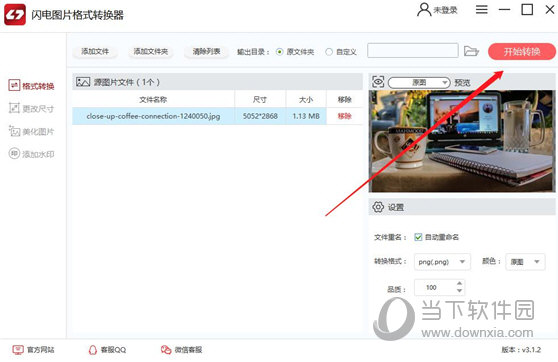Toggle 自动重命名 checkbox
The height and width of the screenshot is (362, 558).
point(418,237)
